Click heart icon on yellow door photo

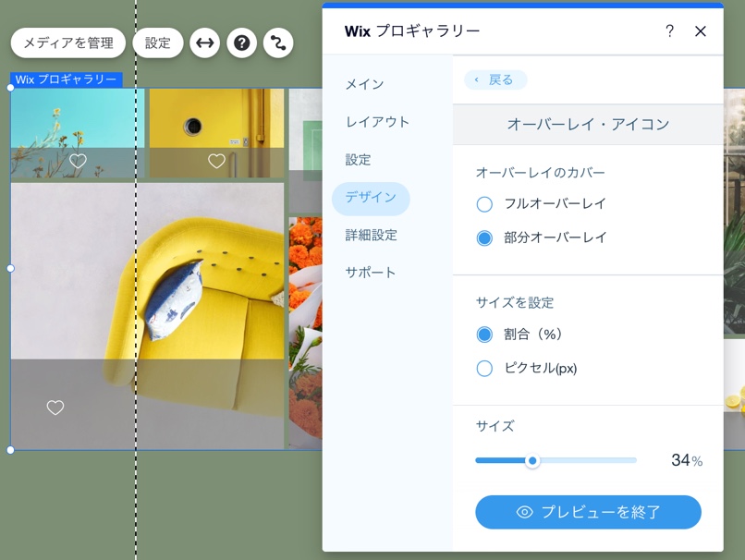coord(216,162)
